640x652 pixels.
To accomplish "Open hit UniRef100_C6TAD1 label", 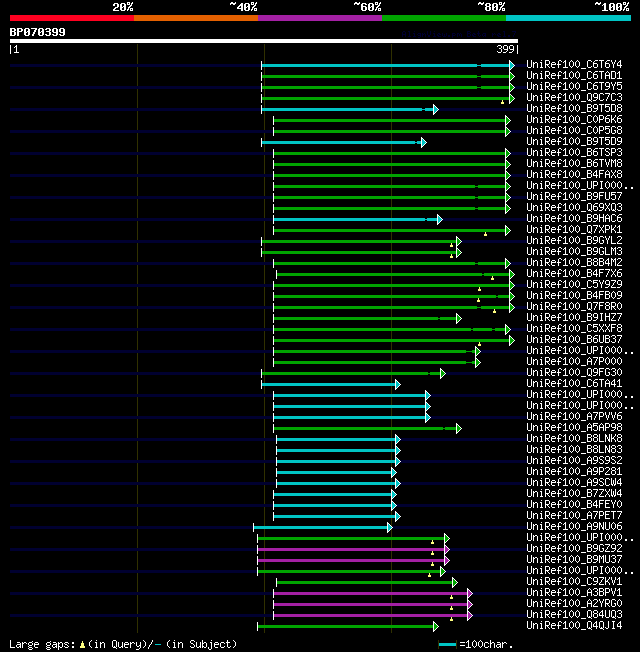I will tap(574, 75).
